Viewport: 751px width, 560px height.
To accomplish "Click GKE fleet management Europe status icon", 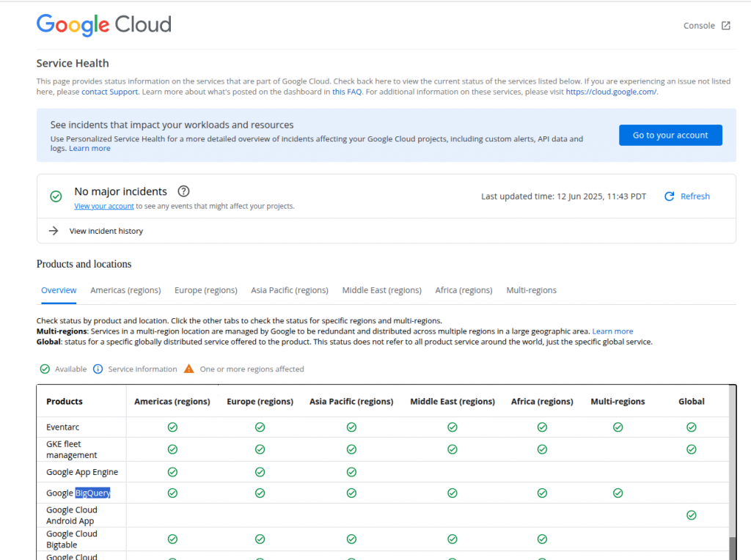I will pyautogui.click(x=260, y=449).
